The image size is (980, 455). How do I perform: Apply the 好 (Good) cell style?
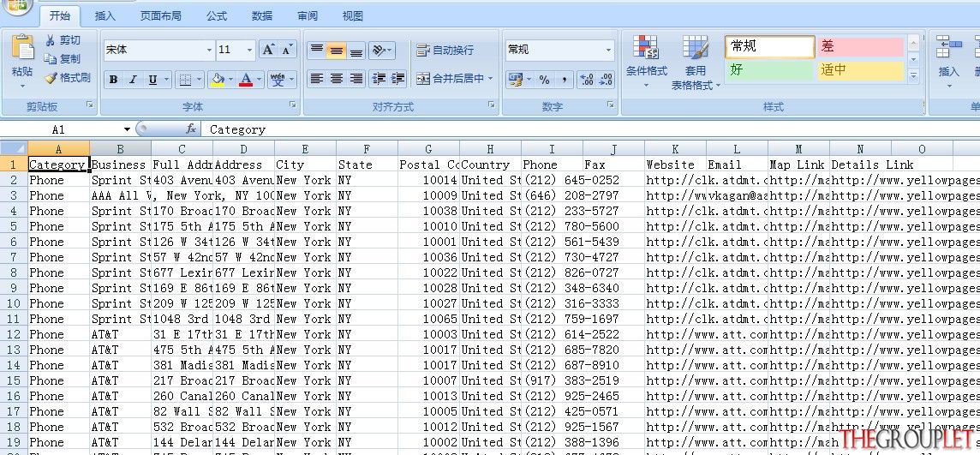tap(770, 70)
